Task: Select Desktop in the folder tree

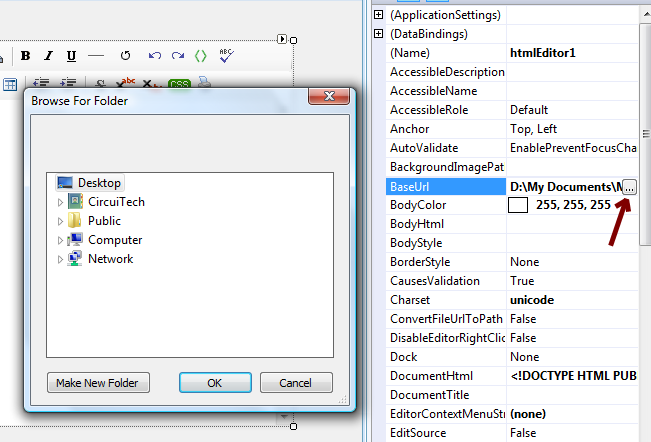Action: click(x=90, y=183)
